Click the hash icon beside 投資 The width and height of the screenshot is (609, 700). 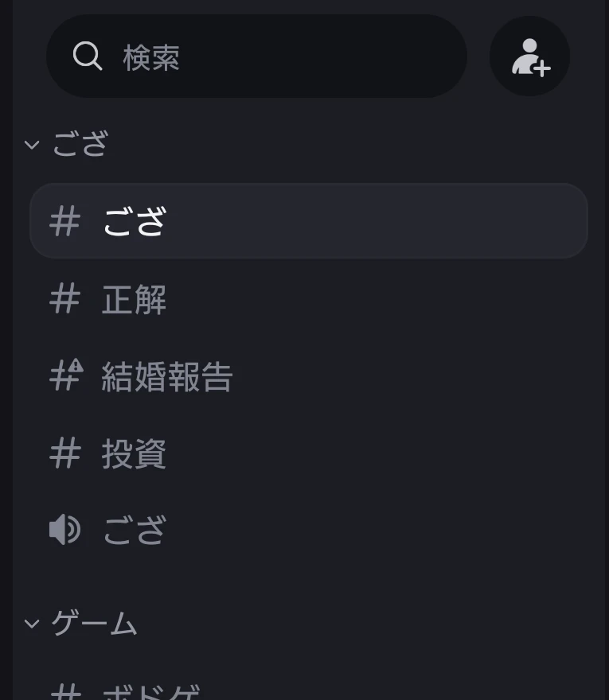[64, 454]
